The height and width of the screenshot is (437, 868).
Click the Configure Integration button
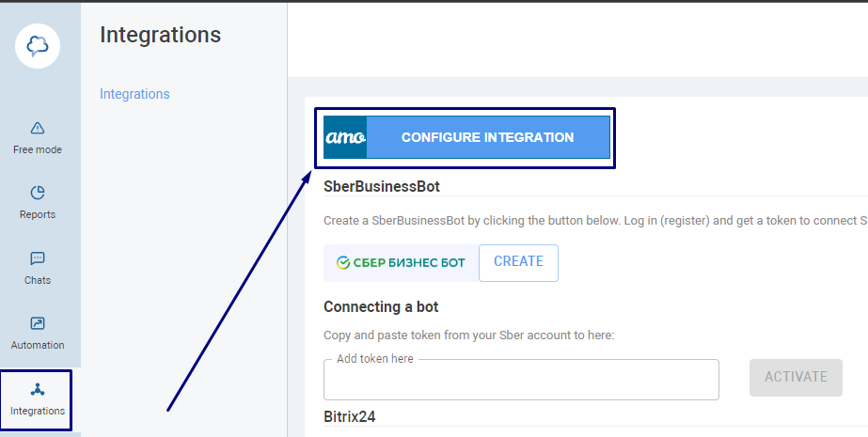(488, 137)
